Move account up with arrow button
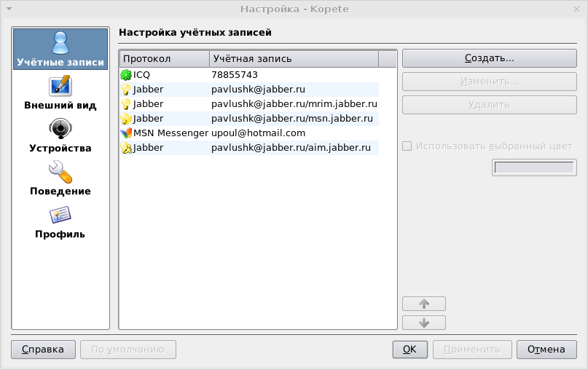 coord(424,304)
